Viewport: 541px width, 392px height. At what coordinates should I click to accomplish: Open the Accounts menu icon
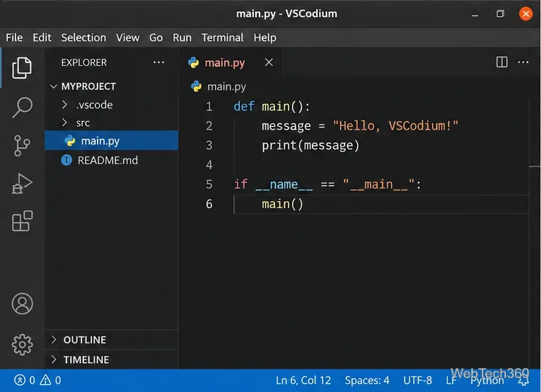[23, 304]
